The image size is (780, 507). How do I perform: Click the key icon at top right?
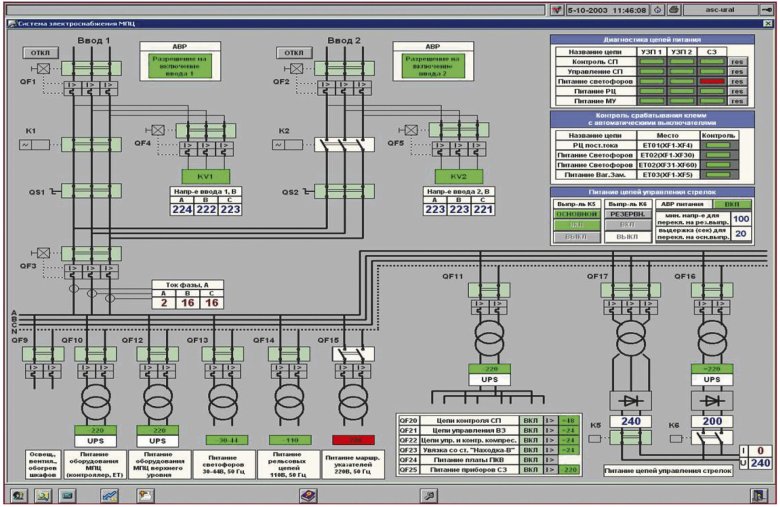(764, 9)
